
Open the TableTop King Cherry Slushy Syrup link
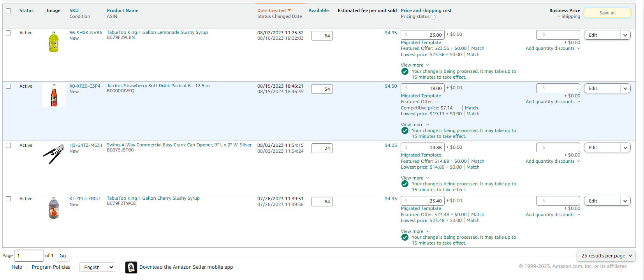[x=153, y=198]
